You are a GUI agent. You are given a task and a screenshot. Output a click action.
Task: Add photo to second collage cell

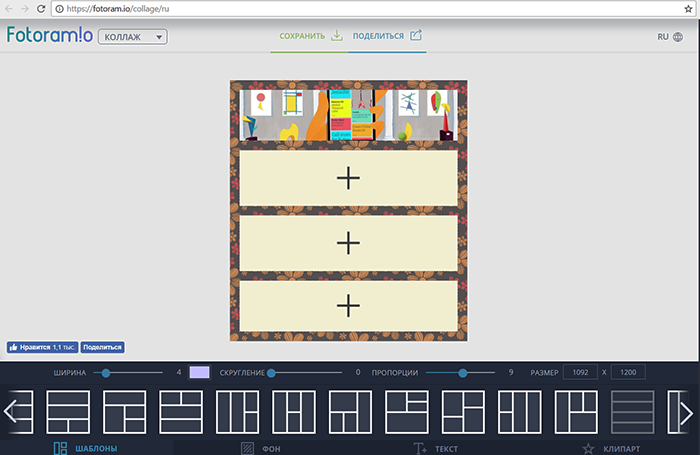(x=347, y=178)
